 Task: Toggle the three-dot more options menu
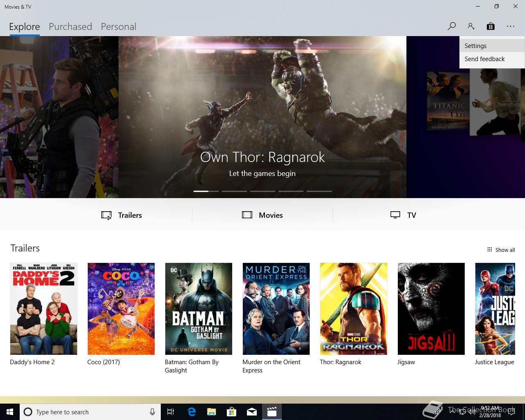coord(510,26)
